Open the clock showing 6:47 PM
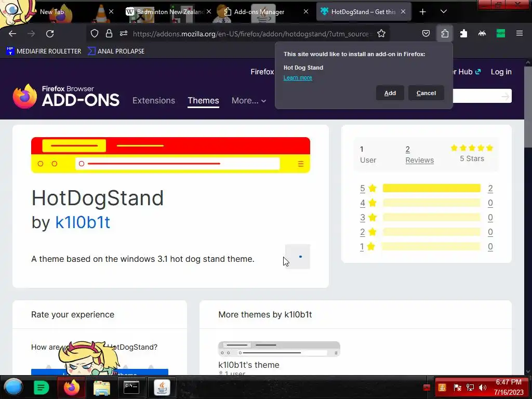The image size is (532, 399). 509,387
